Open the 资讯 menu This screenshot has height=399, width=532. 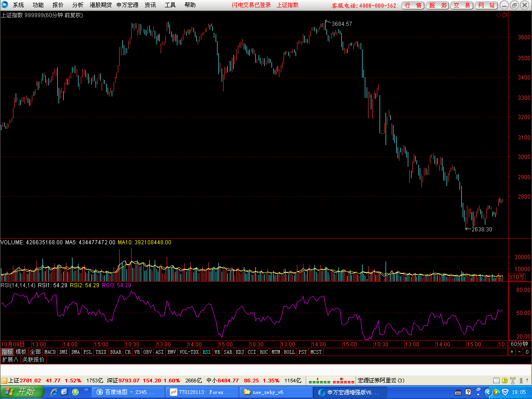tap(150, 5)
